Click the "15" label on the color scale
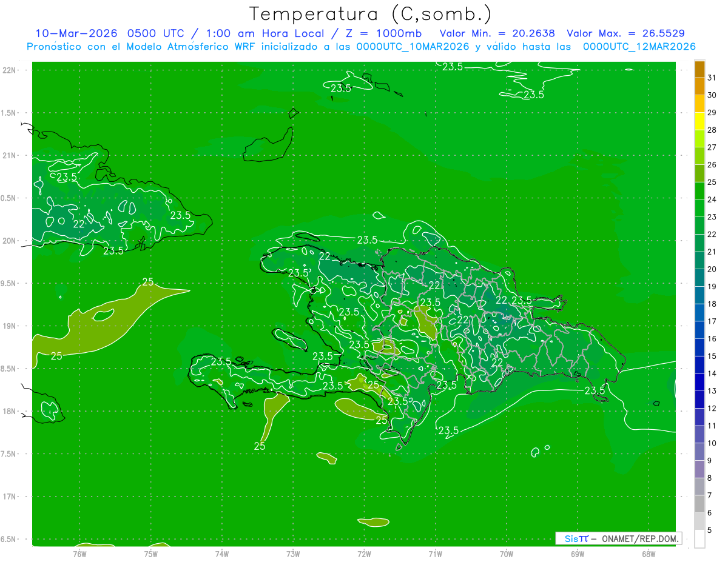Image resolution: width=728 pixels, height=562 pixels. pos(712,356)
